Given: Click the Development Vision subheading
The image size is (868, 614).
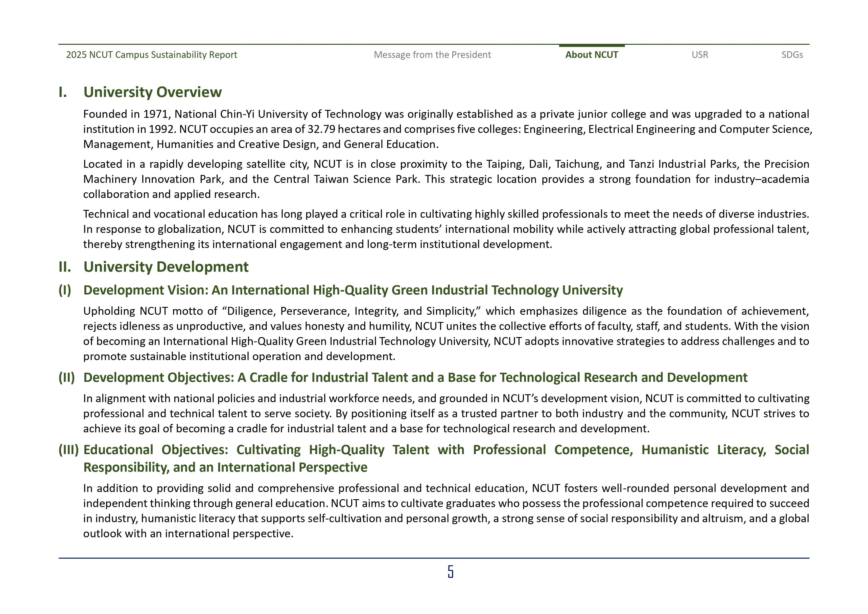Looking at the screenshot, I should [353, 290].
